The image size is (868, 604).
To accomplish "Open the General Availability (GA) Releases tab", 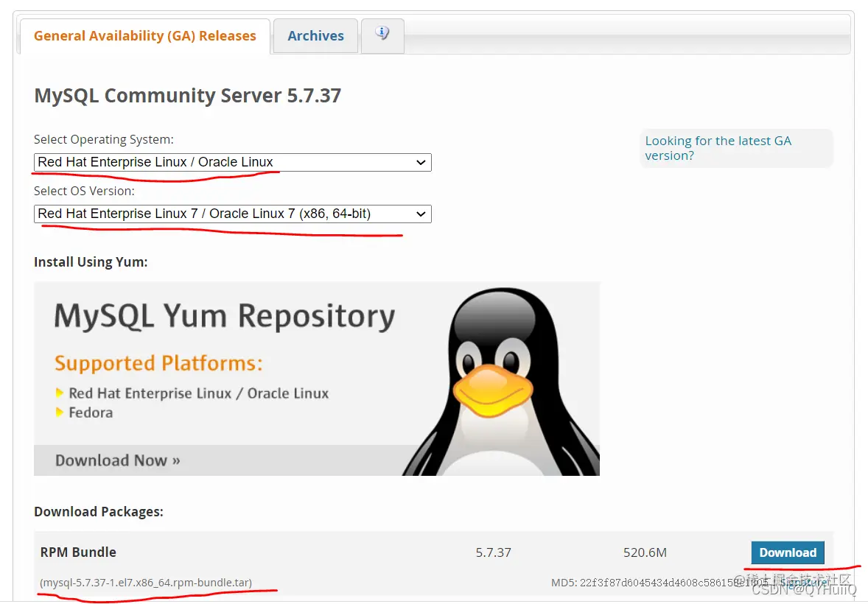I will pos(144,36).
